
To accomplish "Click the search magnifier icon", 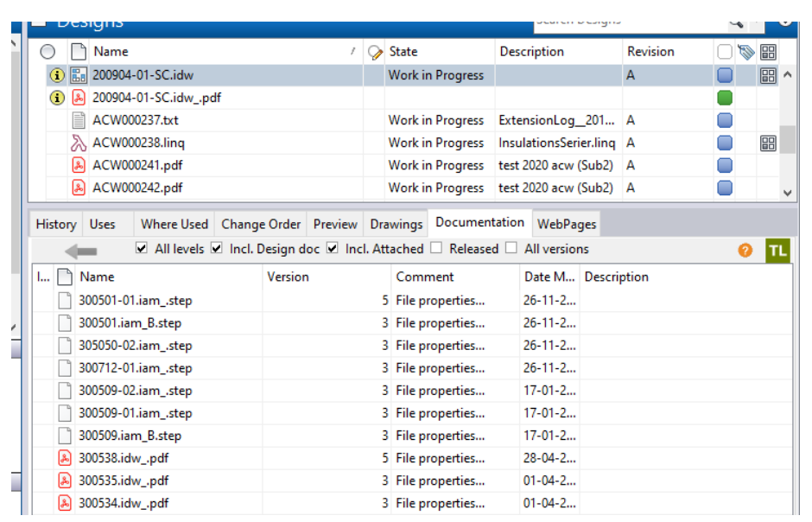I will pos(736,22).
